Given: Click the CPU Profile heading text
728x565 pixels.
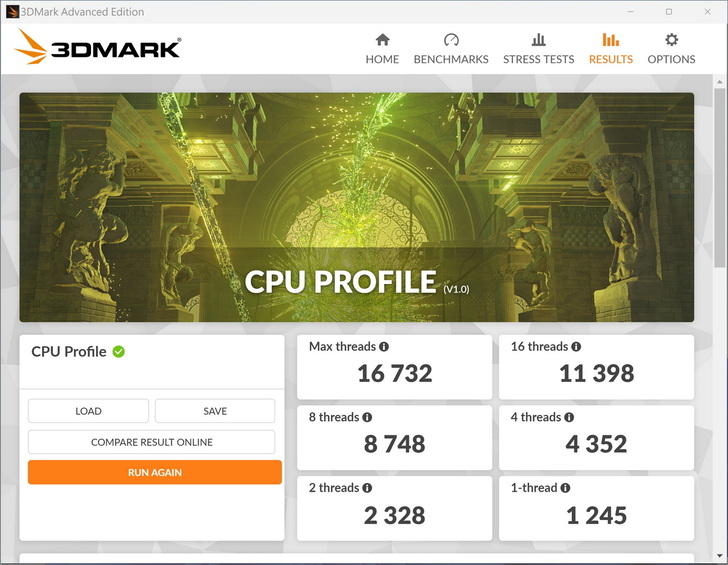Looking at the screenshot, I should click(x=69, y=352).
